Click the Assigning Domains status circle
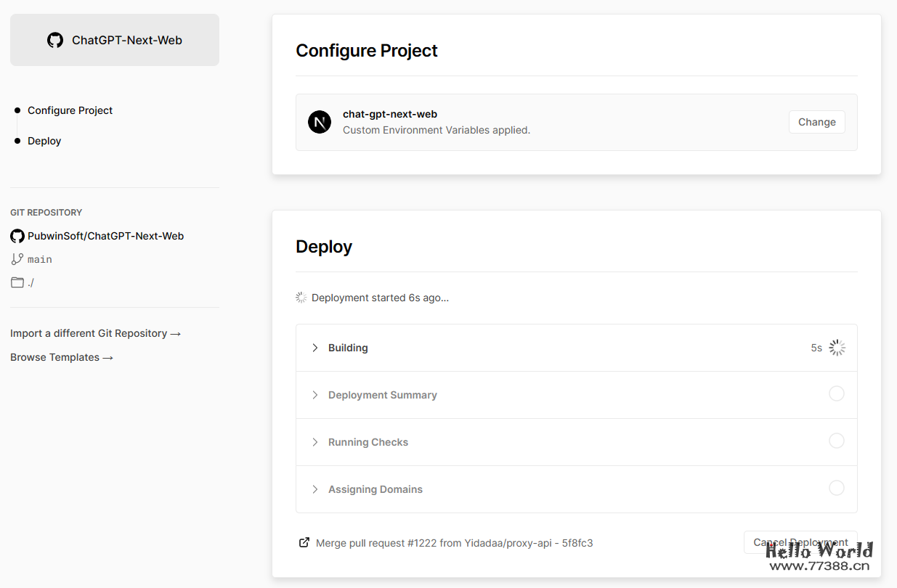Viewport: 897px width, 588px height. point(837,488)
